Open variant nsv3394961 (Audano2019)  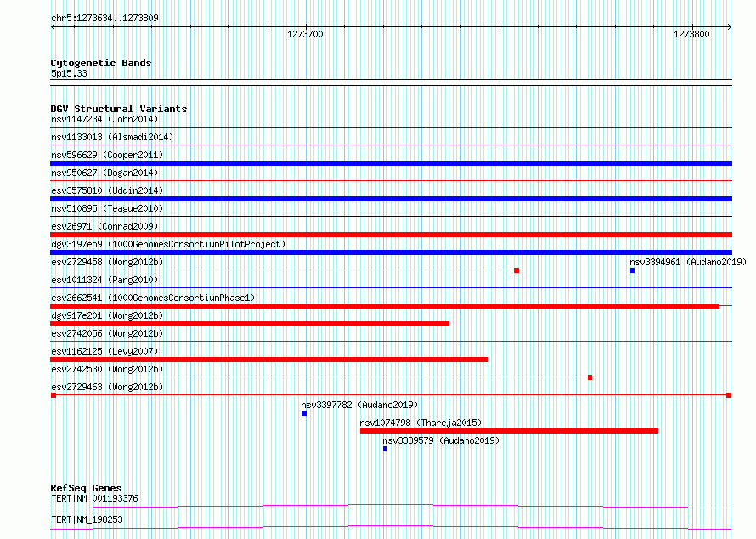pyautogui.click(x=687, y=262)
